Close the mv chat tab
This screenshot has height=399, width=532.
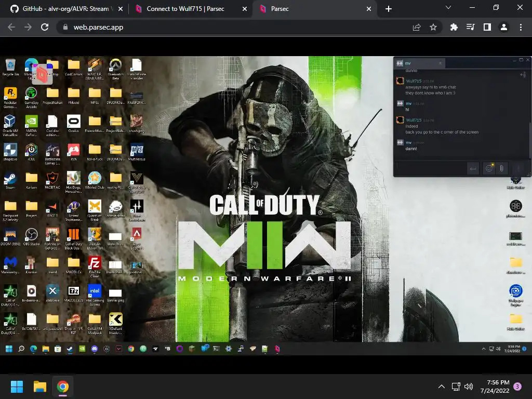pyautogui.click(x=441, y=63)
